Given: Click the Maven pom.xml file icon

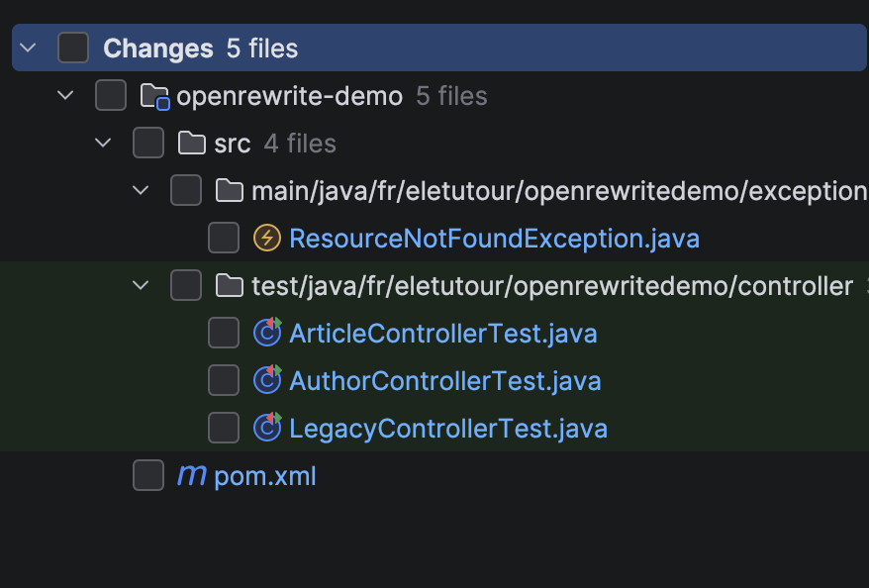Looking at the screenshot, I should tap(191, 476).
